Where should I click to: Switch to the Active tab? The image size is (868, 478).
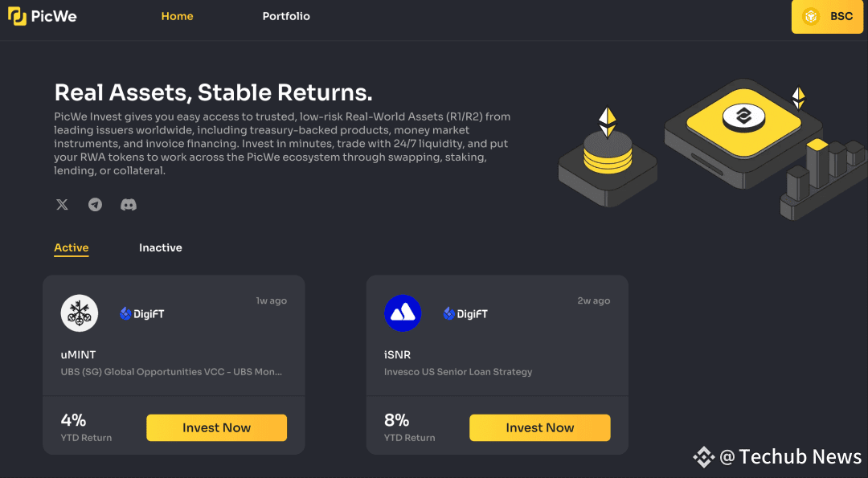[x=72, y=248]
